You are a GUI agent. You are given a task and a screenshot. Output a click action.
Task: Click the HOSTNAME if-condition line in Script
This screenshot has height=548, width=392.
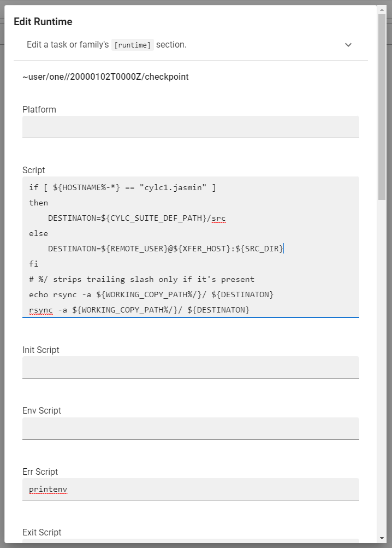(123, 187)
